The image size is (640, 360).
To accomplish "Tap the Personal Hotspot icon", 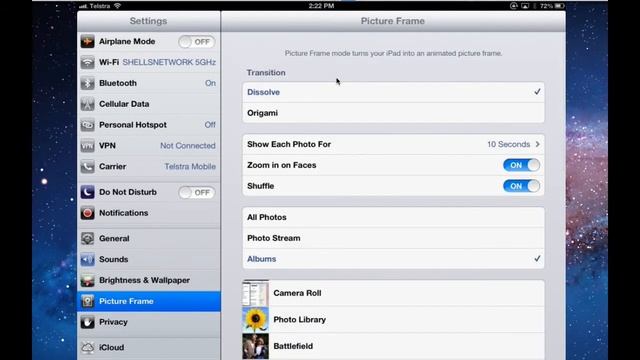I will tap(87, 125).
